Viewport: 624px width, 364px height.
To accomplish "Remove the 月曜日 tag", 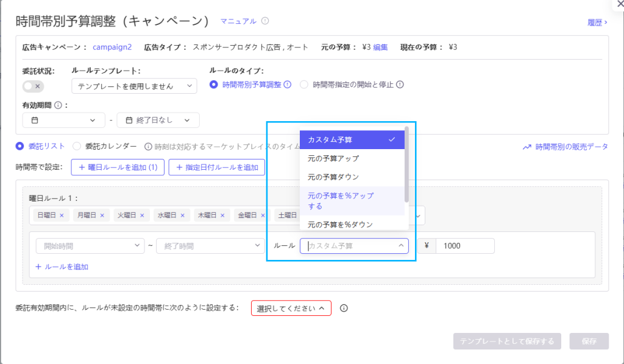I will [x=102, y=215].
